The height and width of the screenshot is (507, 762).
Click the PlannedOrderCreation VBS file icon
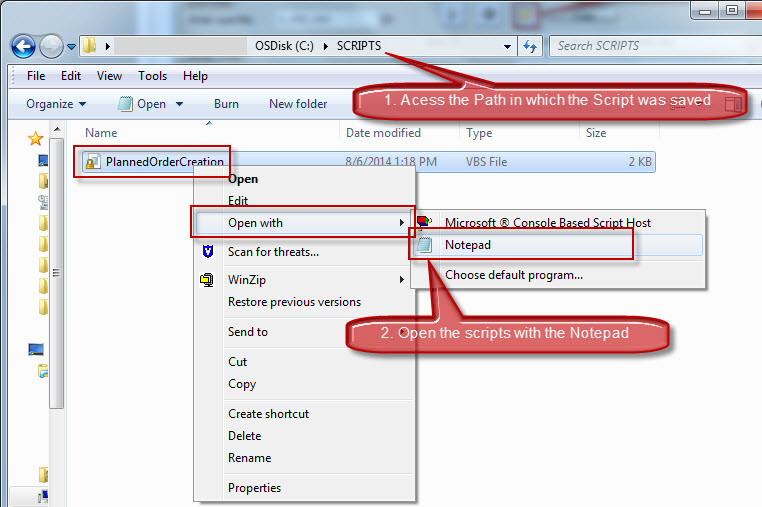coord(92,162)
